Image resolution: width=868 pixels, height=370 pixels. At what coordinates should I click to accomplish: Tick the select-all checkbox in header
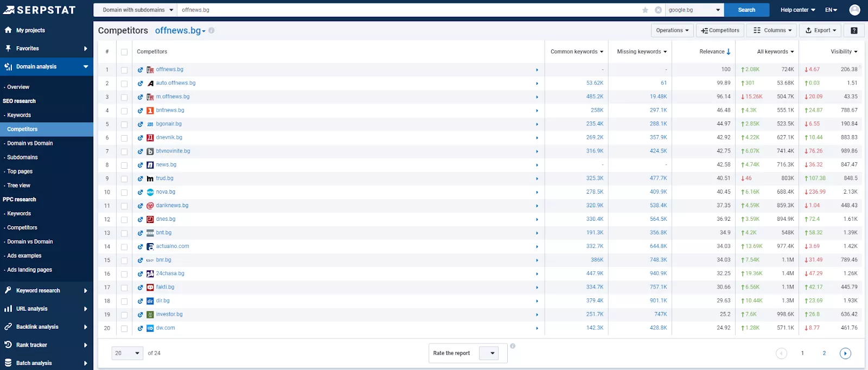pos(124,52)
